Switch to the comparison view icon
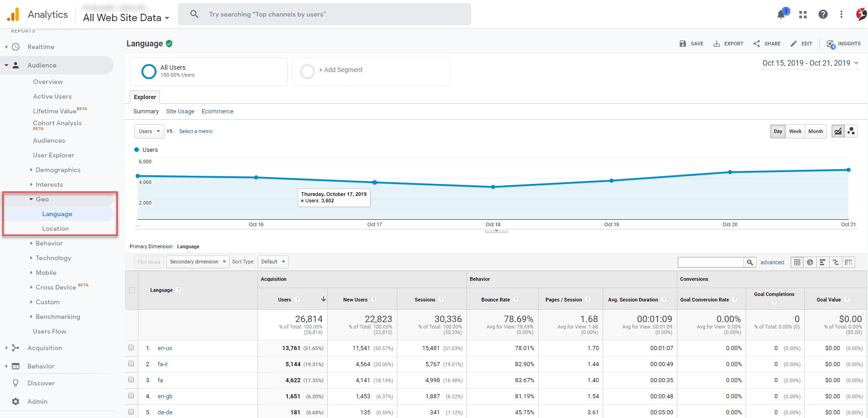 [x=835, y=262]
